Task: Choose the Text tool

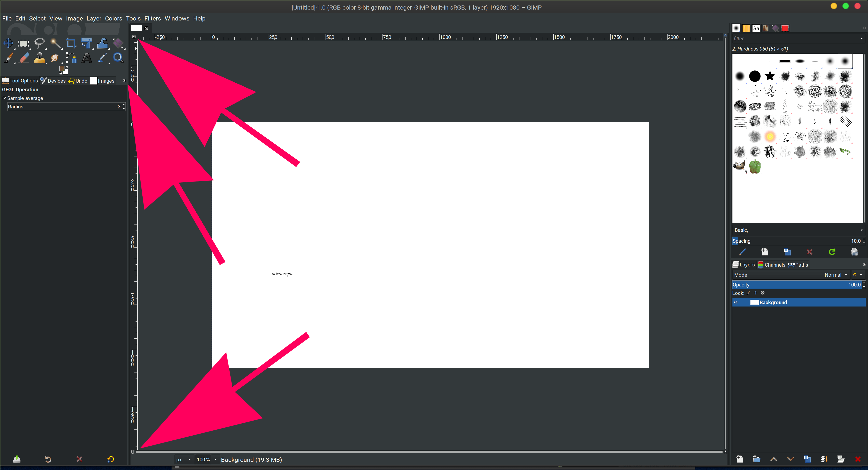Action: pyautogui.click(x=87, y=58)
